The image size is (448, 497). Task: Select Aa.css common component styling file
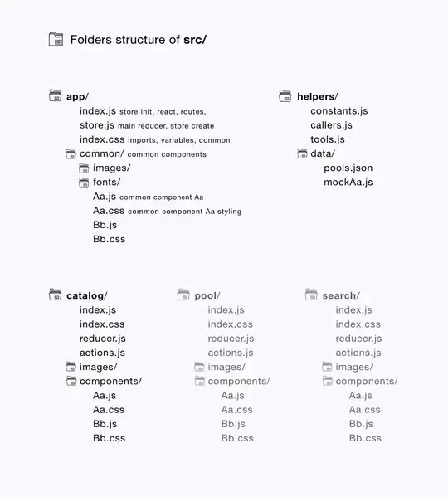[109, 211]
